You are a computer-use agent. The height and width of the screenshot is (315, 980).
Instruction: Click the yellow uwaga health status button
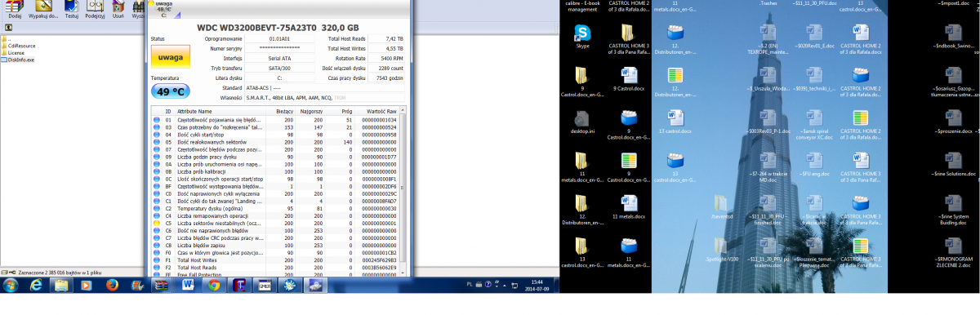pyautogui.click(x=171, y=55)
